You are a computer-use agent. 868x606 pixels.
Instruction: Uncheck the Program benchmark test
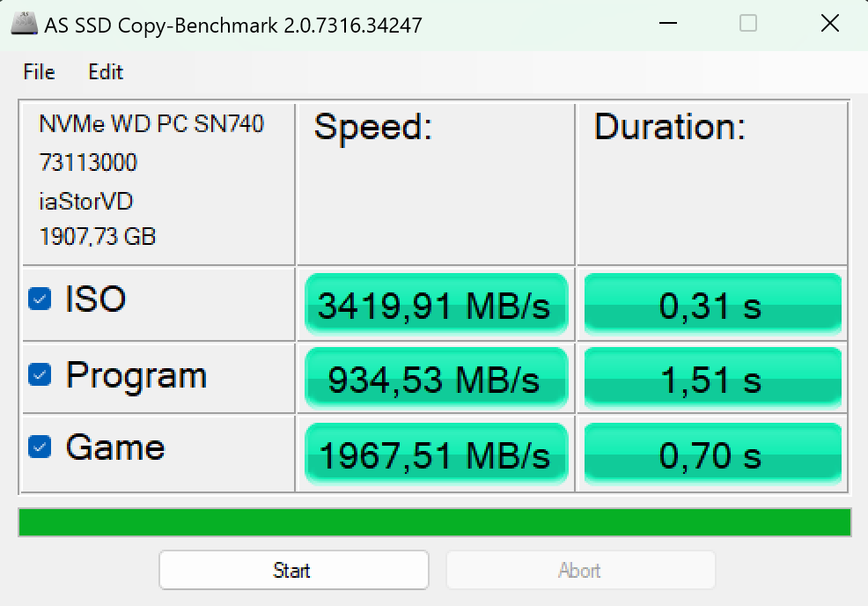[39, 375]
